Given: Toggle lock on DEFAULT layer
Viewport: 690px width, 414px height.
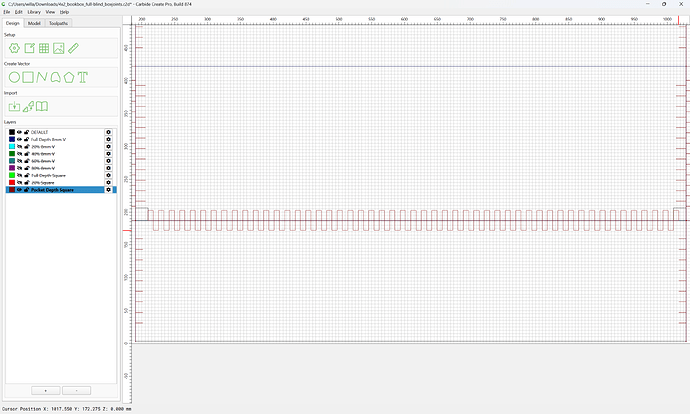Looking at the screenshot, I should 26,132.
